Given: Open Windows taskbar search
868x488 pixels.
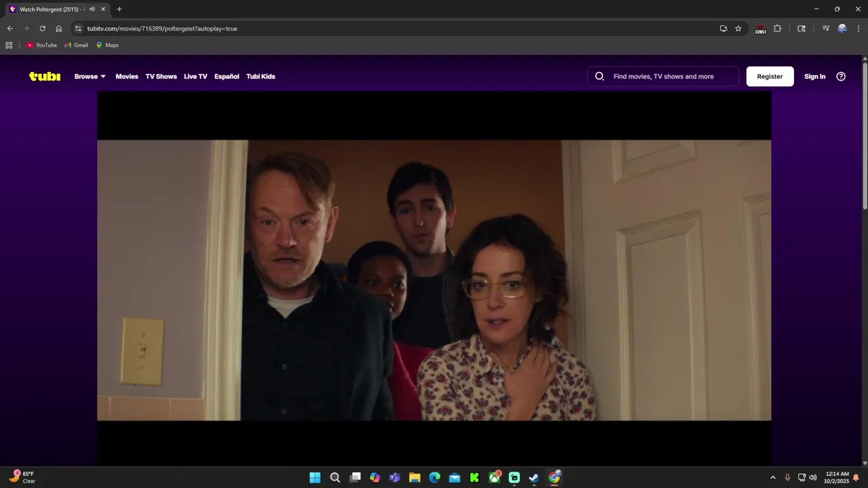Looking at the screenshot, I should point(335,478).
